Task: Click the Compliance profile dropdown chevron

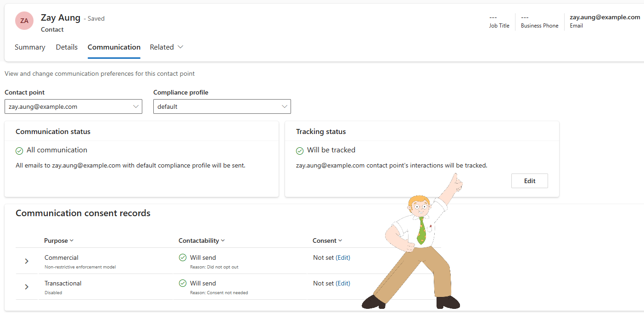Action: coord(284,106)
